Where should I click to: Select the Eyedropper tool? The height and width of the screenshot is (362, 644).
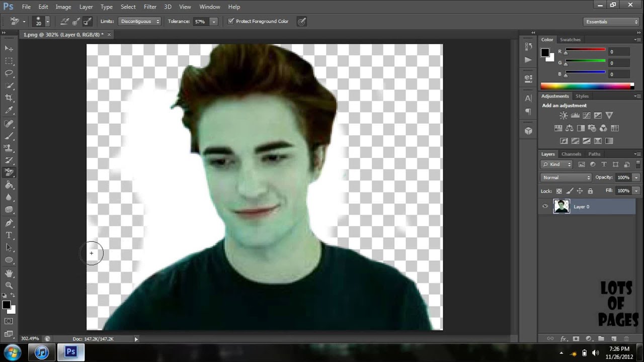coord(9,111)
